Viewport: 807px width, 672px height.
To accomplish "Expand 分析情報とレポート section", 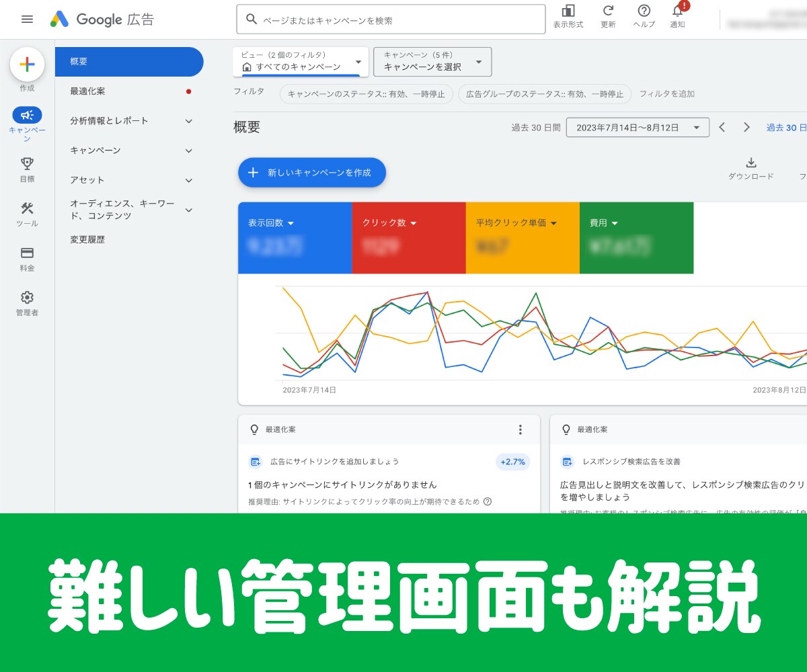I will (189, 121).
